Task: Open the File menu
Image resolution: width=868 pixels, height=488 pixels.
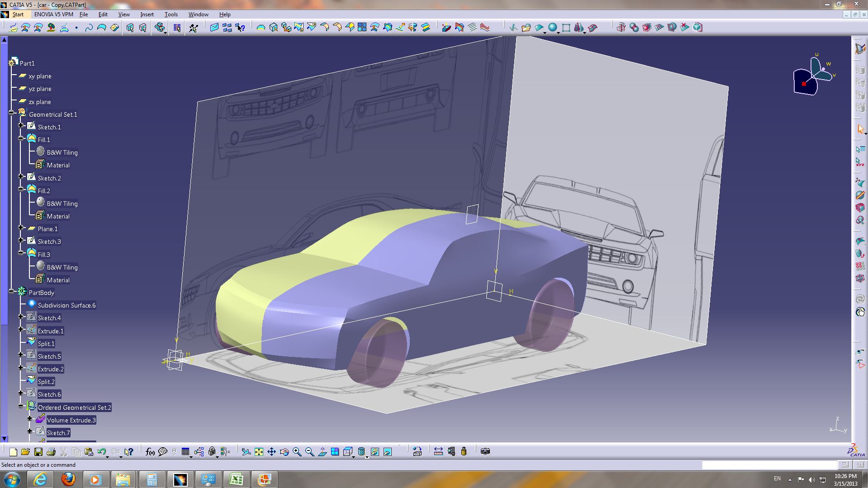Action: click(84, 14)
